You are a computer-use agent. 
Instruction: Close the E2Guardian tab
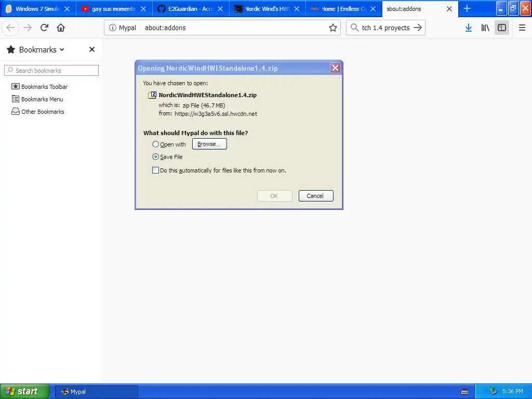[x=220, y=9]
